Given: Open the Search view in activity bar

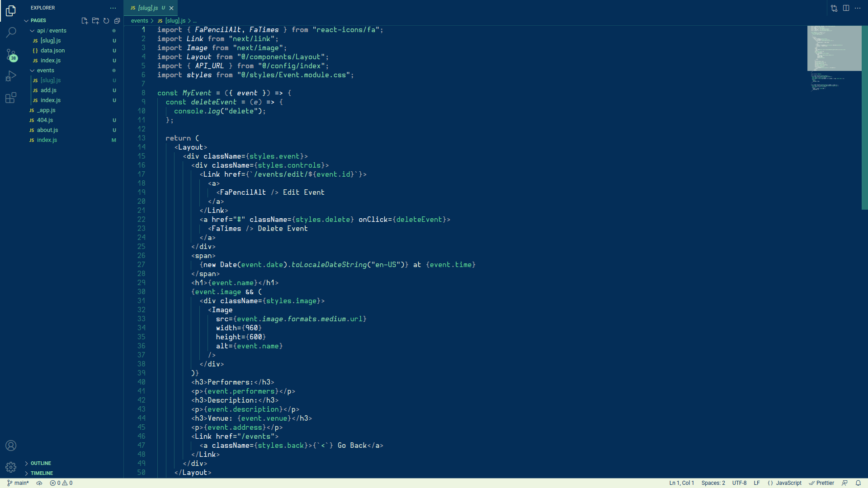Looking at the screenshot, I should 11,32.
